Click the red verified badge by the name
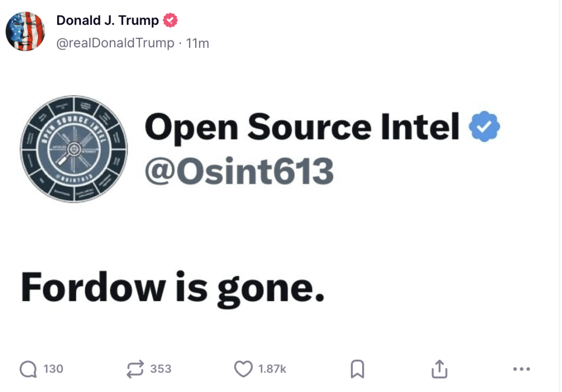This screenshot has width=562, height=392. click(170, 20)
